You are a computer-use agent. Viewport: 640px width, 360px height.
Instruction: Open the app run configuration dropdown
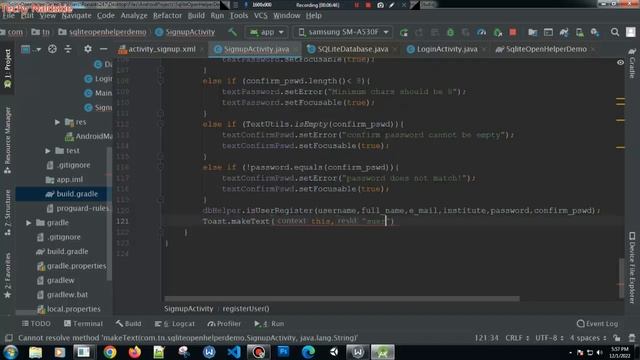pos(267,32)
